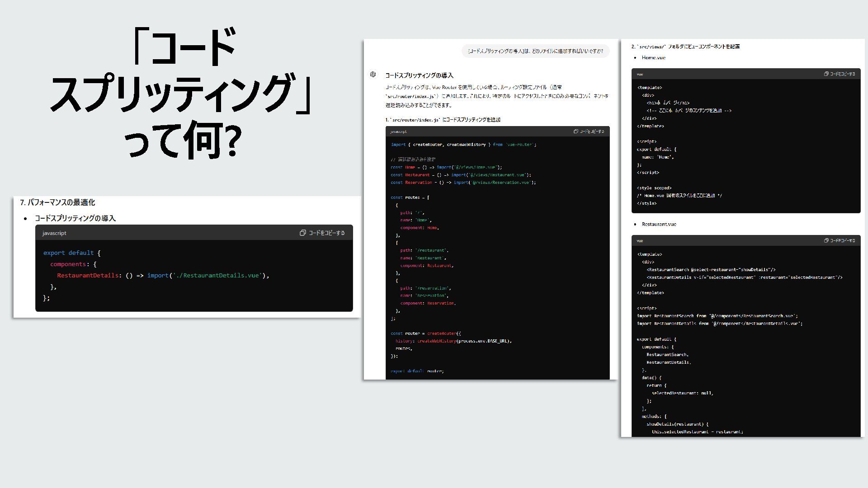Click copy icon in Home.vue code block
The height and width of the screenshot is (488, 868).
coord(826,74)
